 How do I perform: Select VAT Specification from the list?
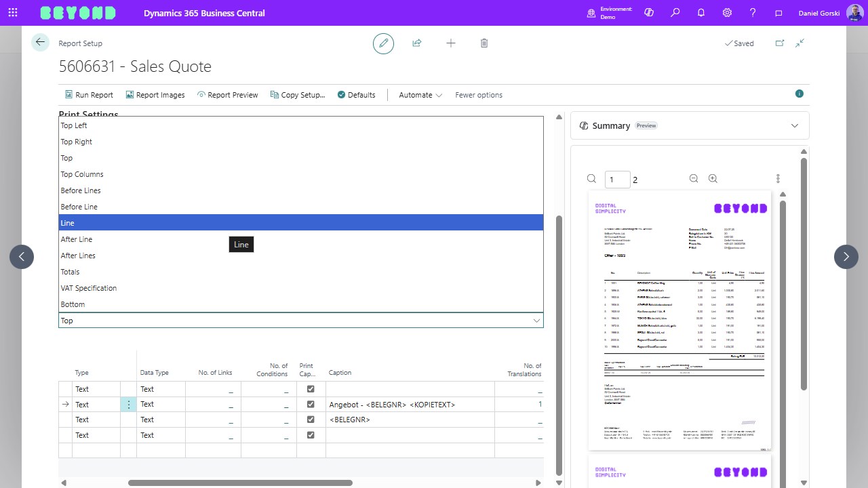[89, 288]
